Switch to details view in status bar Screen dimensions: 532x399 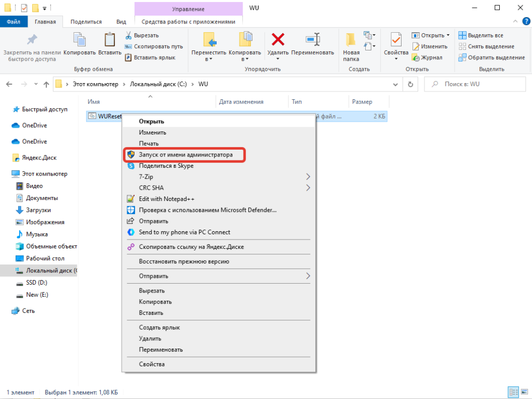coord(513,392)
